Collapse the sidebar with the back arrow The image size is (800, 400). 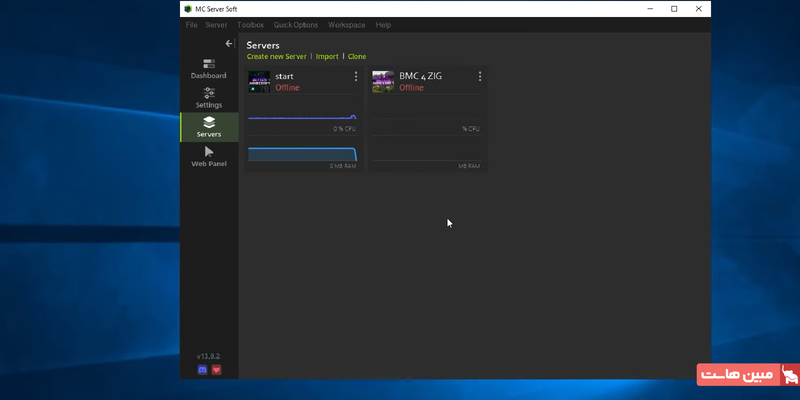(229, 44)
